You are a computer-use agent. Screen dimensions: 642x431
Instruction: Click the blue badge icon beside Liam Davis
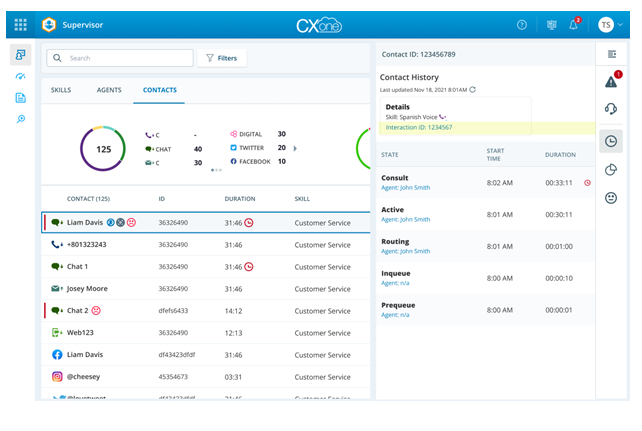click(x=111, y=222)
